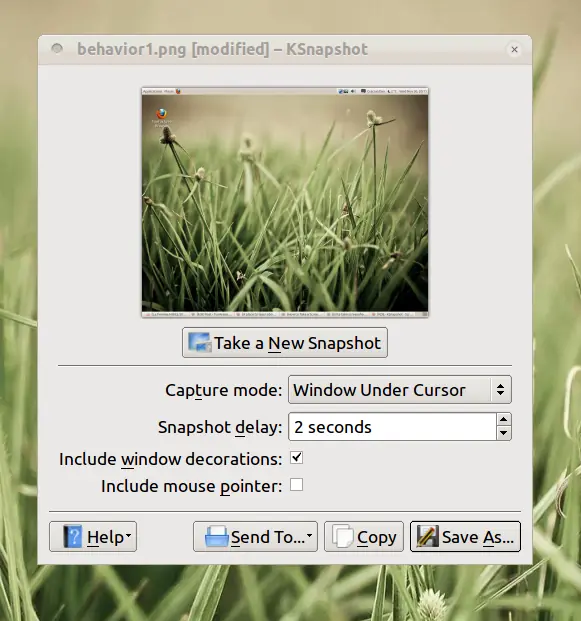Open the Help button menu
581x621 pixels.
pyautogui.click(x=93, y=537)
